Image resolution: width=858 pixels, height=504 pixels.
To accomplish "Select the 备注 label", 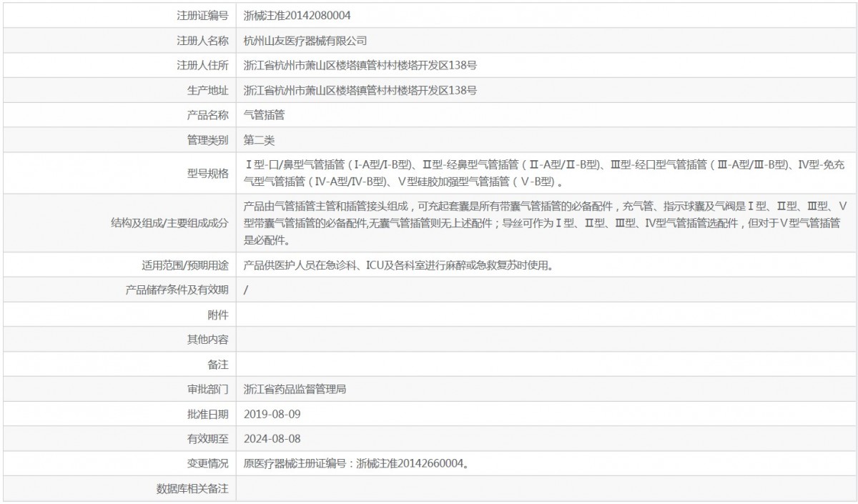I will point(218,365).
